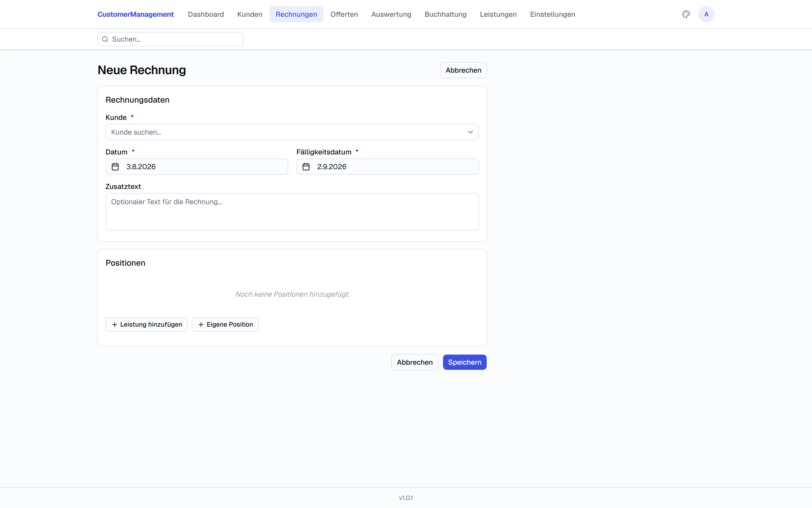The height and width of the screenshot is (508, 812).
Task: Add a custom item via Eigene Position
Action: pos(225,325)
